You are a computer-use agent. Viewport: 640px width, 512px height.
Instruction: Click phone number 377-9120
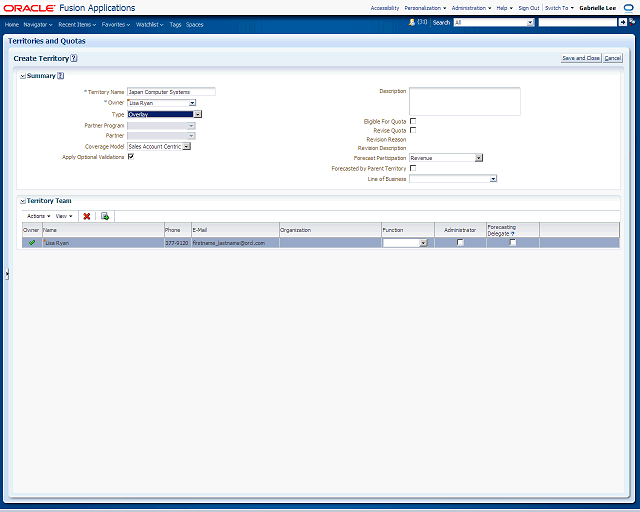click(177, 243)
